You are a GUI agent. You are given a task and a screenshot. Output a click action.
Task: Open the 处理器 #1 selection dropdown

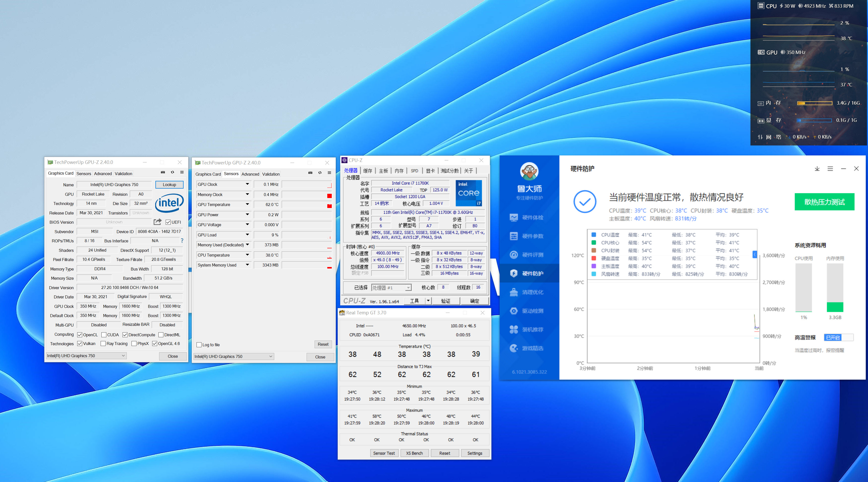[x=408, y=287]
